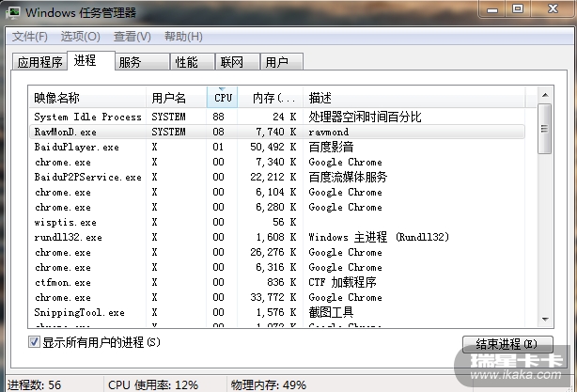This screenshot has height=392, width=577.
Task: Select the BaiduPlayer.exe process
Action: pos(276,147)
